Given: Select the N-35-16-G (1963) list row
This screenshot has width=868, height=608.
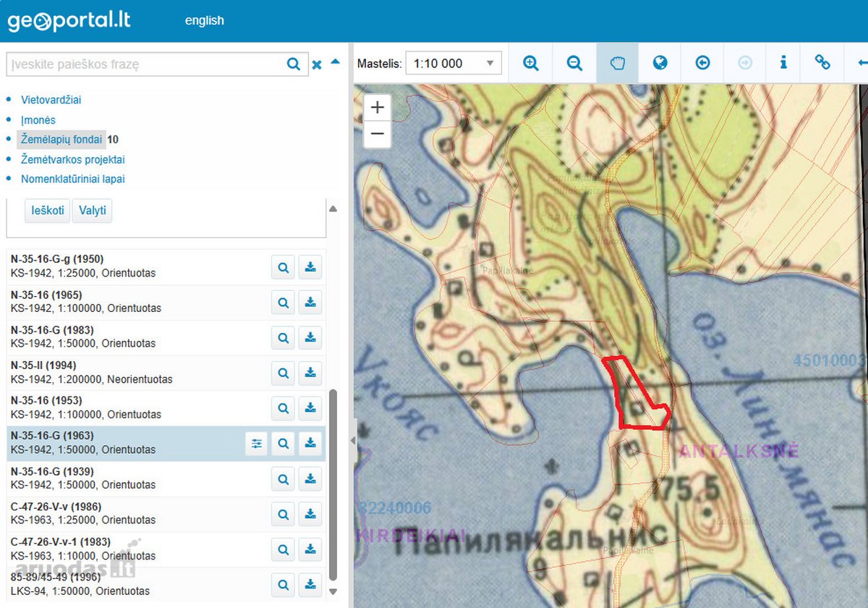Looking at the screenshot, I should [166, 443].
